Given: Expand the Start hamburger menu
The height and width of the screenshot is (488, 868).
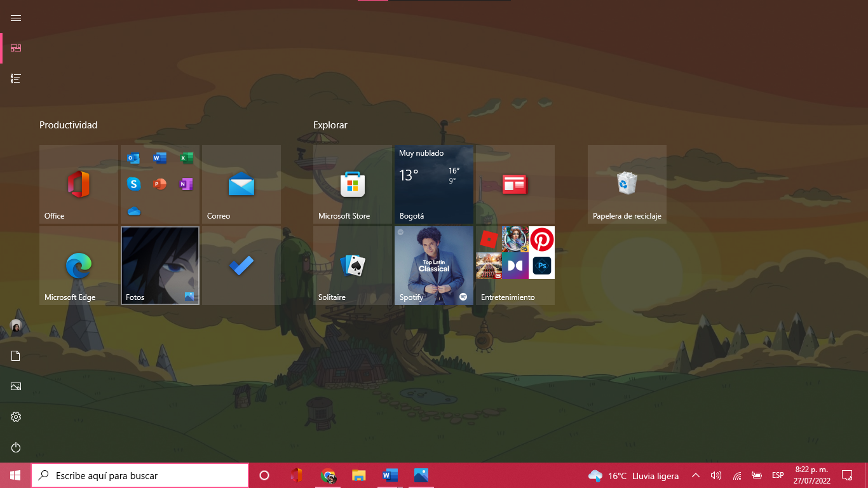Looking at the screenshot, I should [16, 18].
